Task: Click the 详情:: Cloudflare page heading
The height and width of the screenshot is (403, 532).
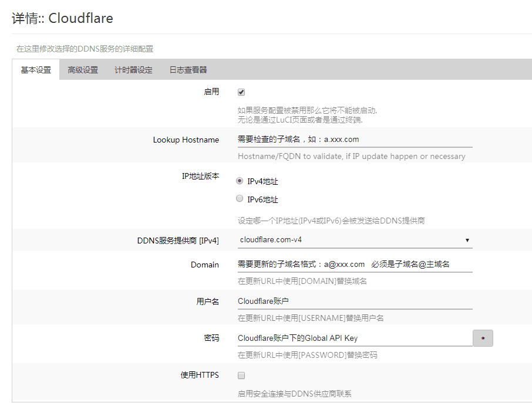Action: point(62,18)
